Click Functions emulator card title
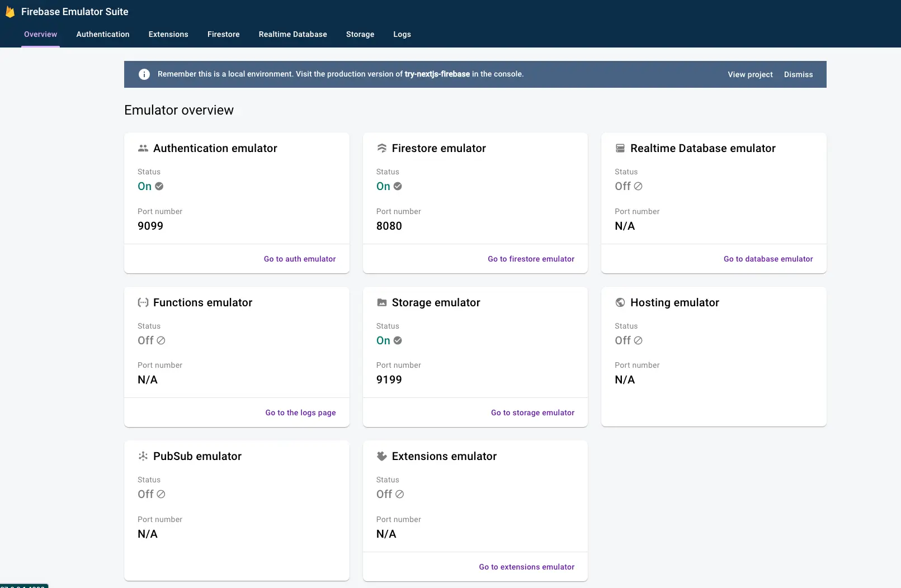This screenshot has width=901, height=588. click(x=203, y=302)
